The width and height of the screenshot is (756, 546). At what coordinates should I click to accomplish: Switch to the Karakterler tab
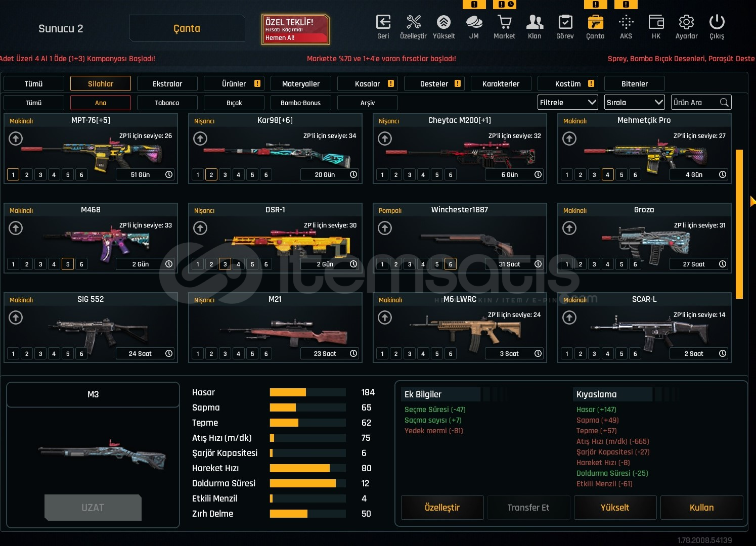point(501,83)
